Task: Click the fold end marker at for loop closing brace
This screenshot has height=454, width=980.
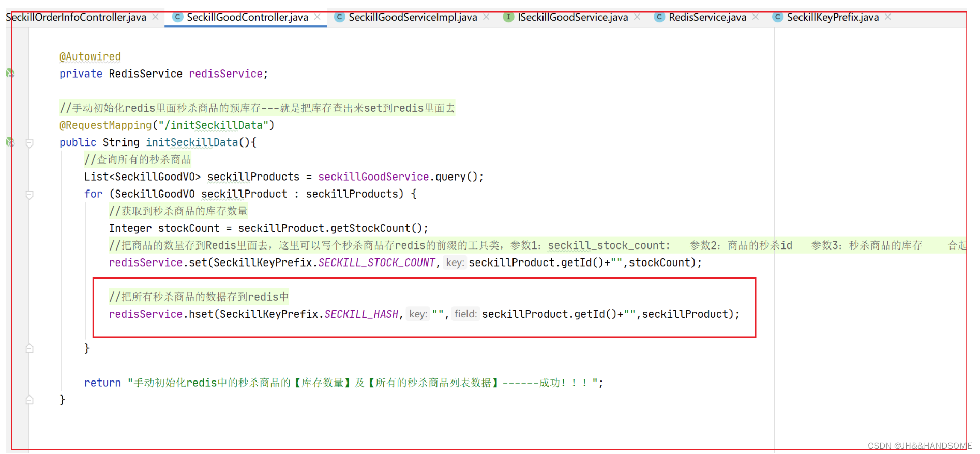Action: pos(29,348)
